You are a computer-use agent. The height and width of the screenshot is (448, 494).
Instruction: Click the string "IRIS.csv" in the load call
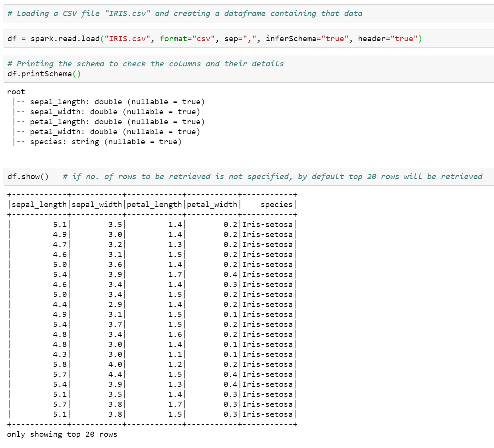(128, 39)
